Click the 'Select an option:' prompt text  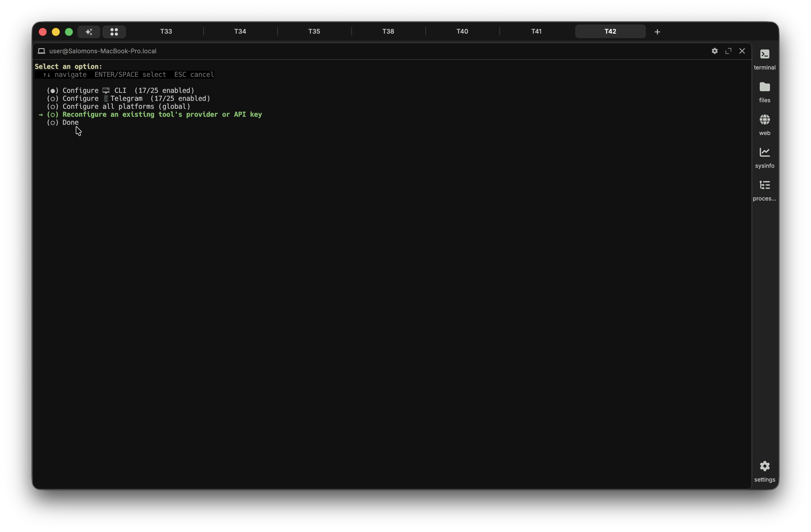click(68, 66)
